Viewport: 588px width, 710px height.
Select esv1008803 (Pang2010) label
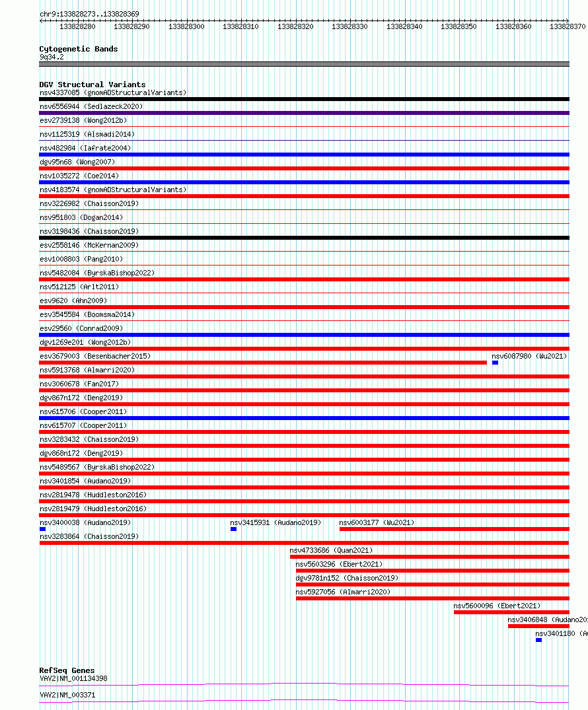81,259
